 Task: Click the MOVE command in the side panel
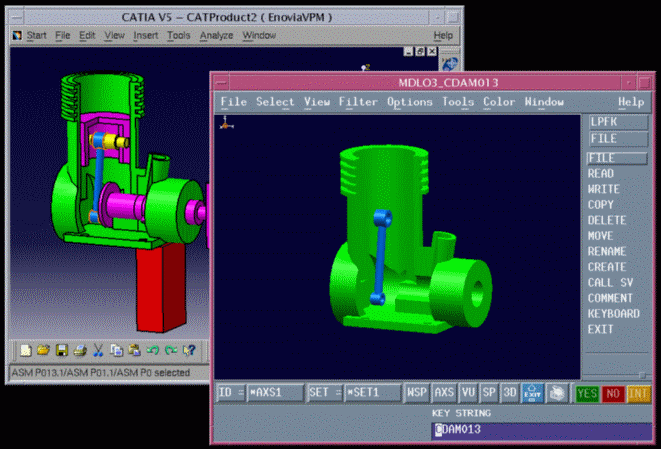tap(600, 236)
